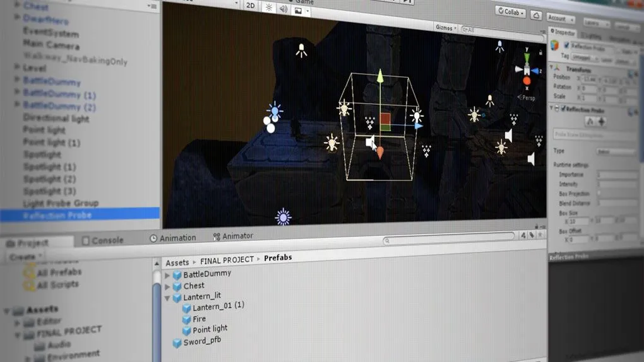Select speaker gizmo inside reflection probe box

tap(369, 142)
